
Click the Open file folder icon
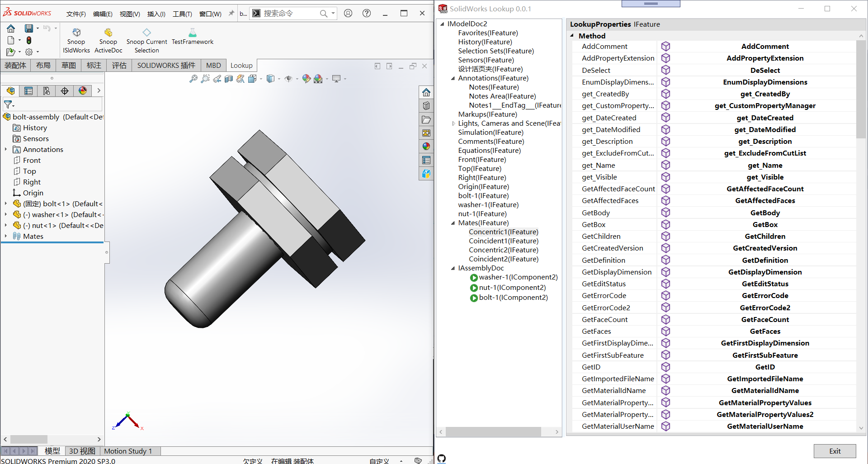11,52
